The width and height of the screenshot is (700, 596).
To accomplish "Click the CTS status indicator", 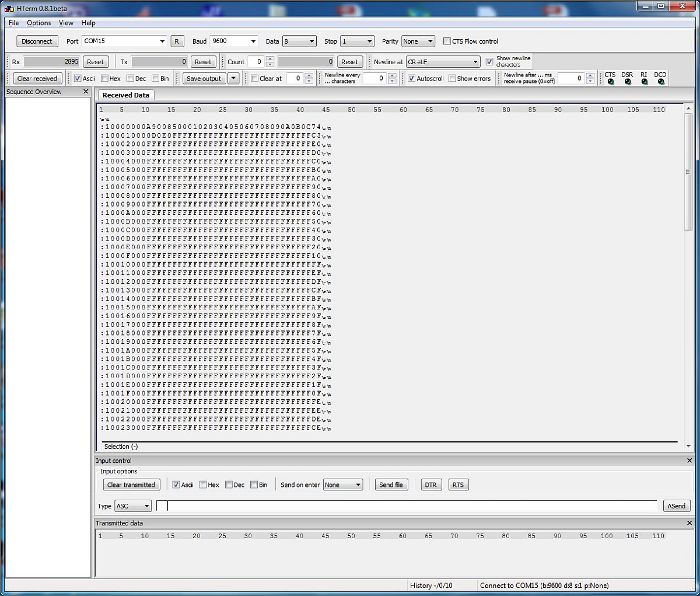I will tap(610, 82).
